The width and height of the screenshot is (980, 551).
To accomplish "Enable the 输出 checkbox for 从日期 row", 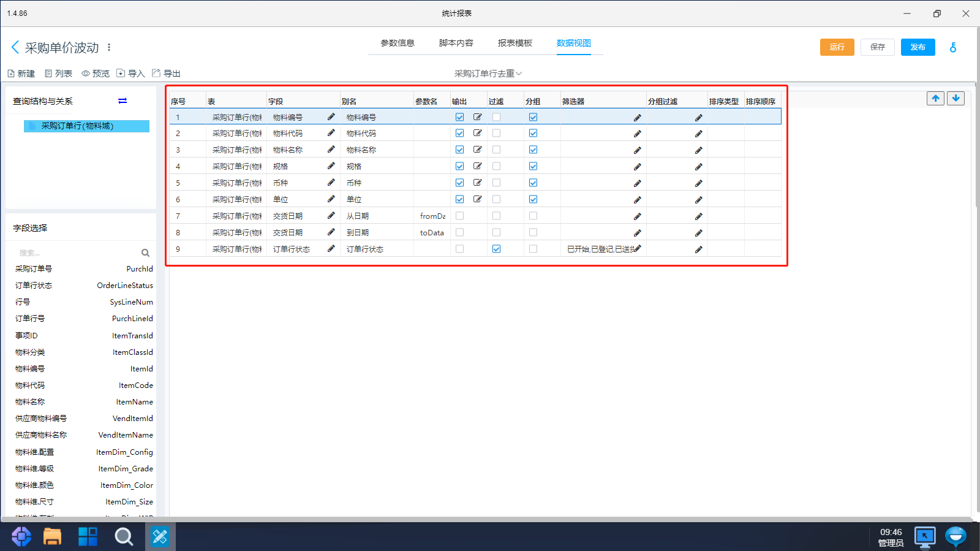I will (459, 216).
